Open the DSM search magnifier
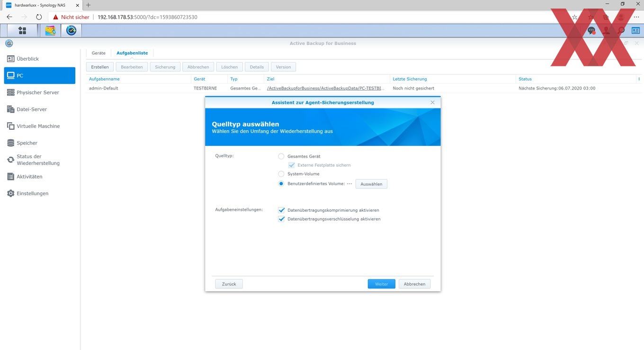Image resolution: width=644 pixels, height=350 pixels. tap(621, 30)
